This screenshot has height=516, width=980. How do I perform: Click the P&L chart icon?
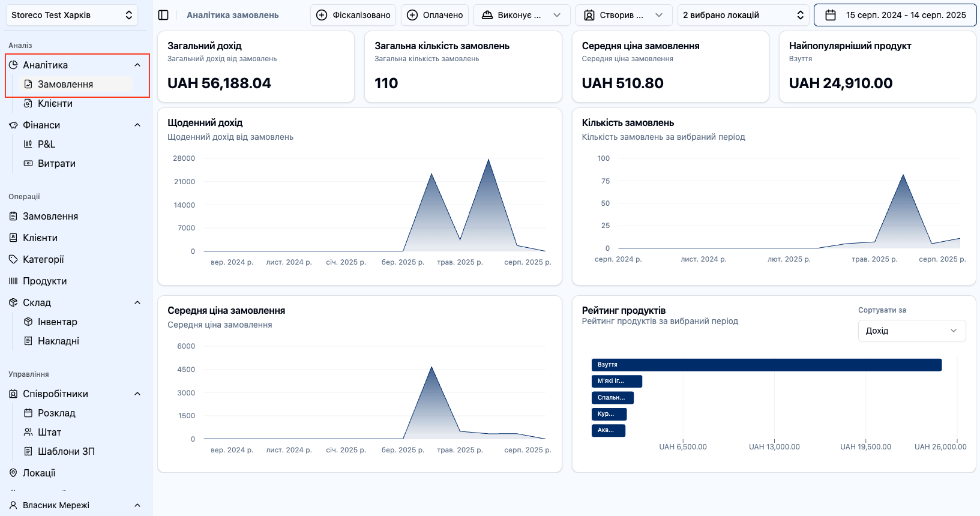coord(28,144)
